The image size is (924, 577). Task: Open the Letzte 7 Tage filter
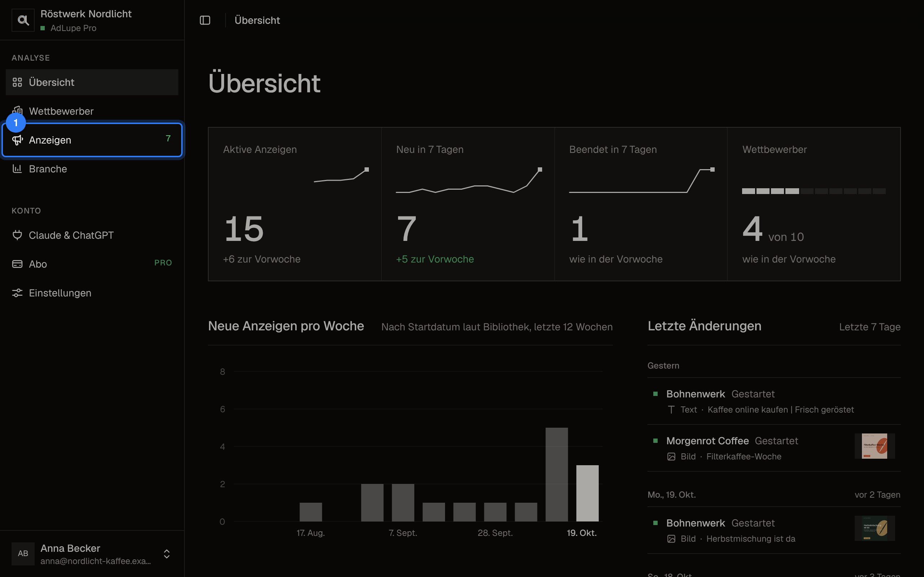[x=869, y=327]
